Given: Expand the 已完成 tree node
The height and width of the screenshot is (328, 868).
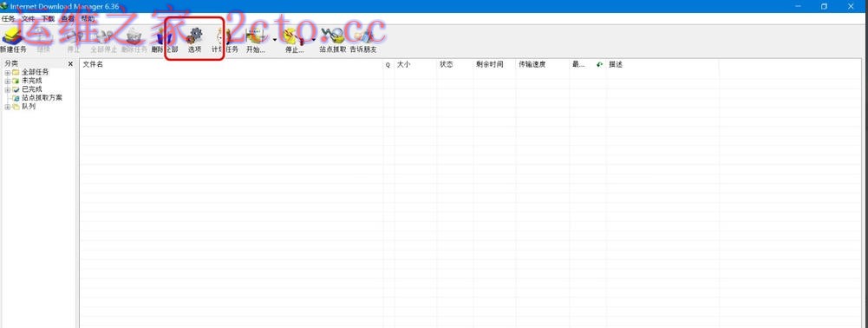Looking at the screenshot, I should [7, 89].
